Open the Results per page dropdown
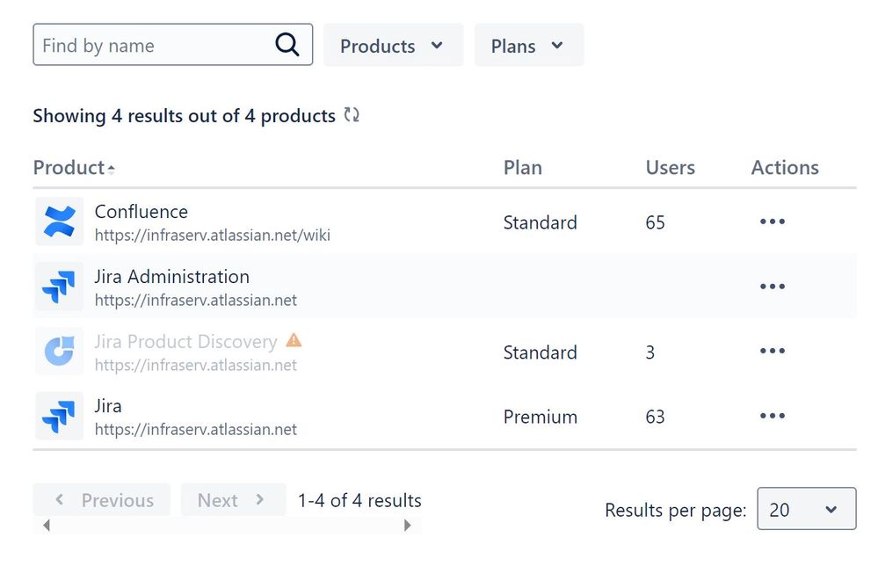Image resolution: width=878 pixels, height=588 pixels. (x=806, y=509)
